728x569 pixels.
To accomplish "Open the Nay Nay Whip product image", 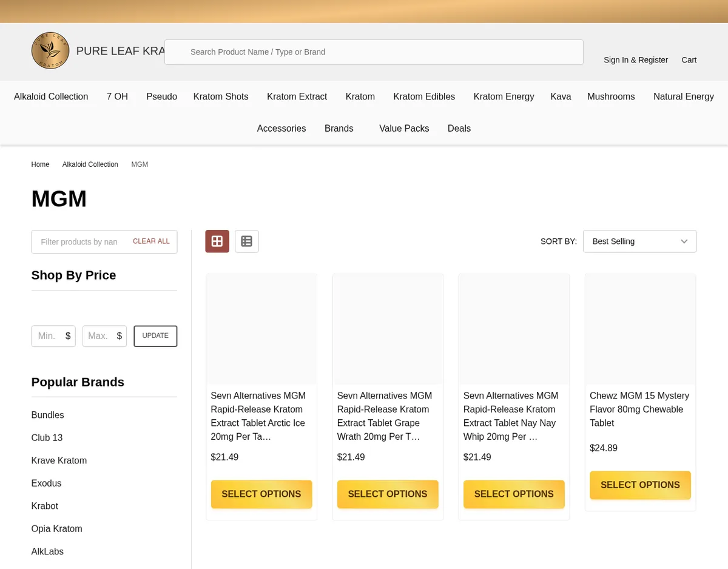I will click(514, 329).
